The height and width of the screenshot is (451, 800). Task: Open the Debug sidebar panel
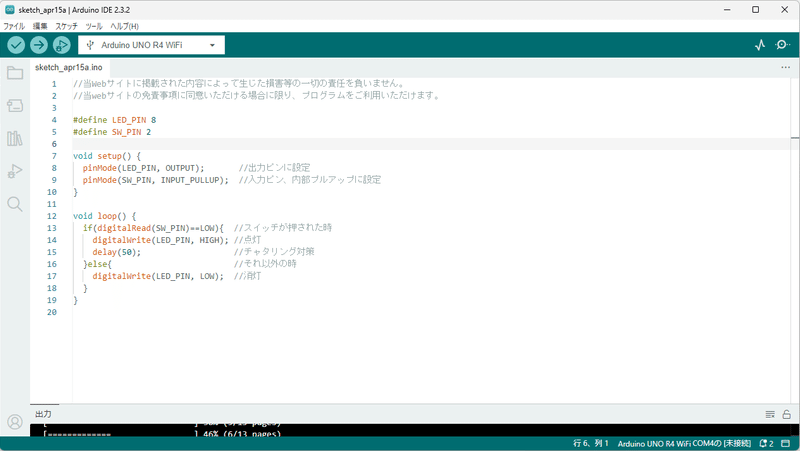pos(15,171)
